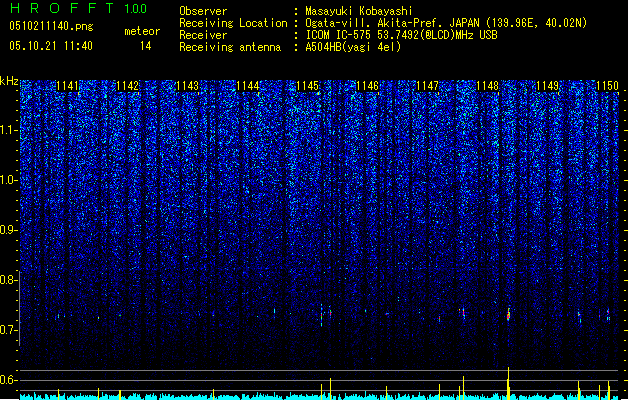Select the filename 0510211140.png
This screenshot has height=400, width=629.
pos(51,26)
